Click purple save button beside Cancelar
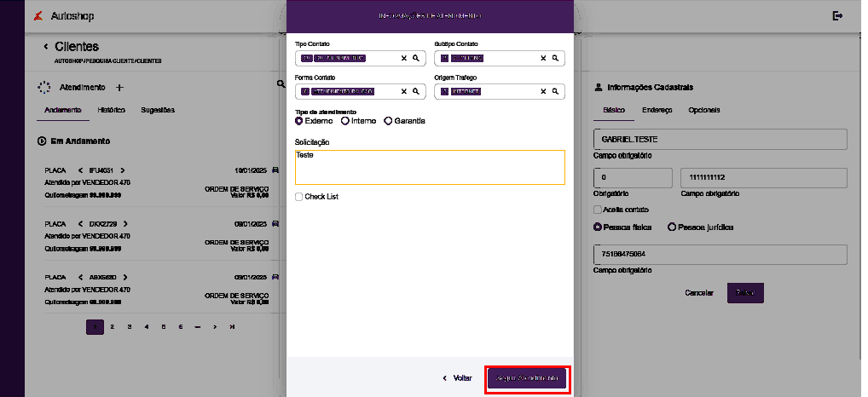Screen dimensions: 868x397 click(745, 293)
